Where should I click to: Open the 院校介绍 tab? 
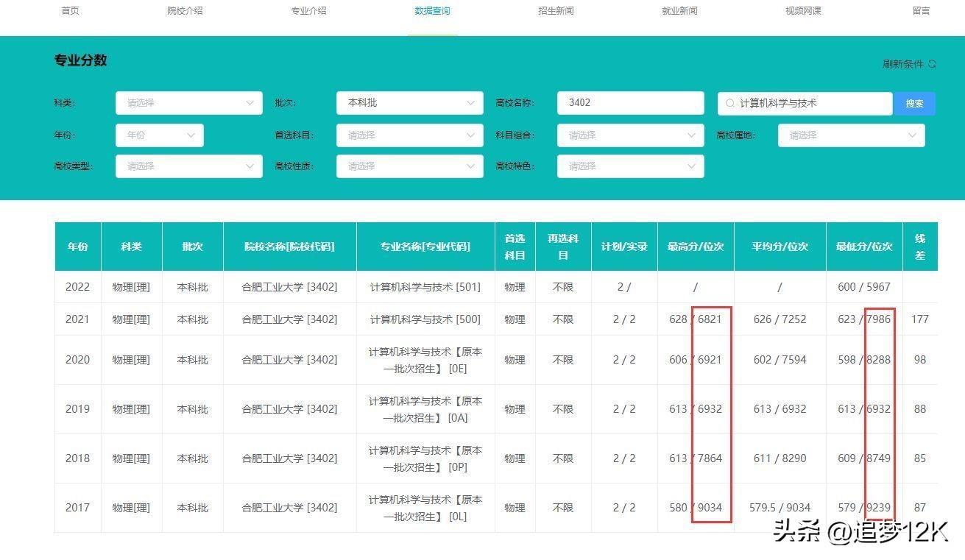click(x=185, y=11)
